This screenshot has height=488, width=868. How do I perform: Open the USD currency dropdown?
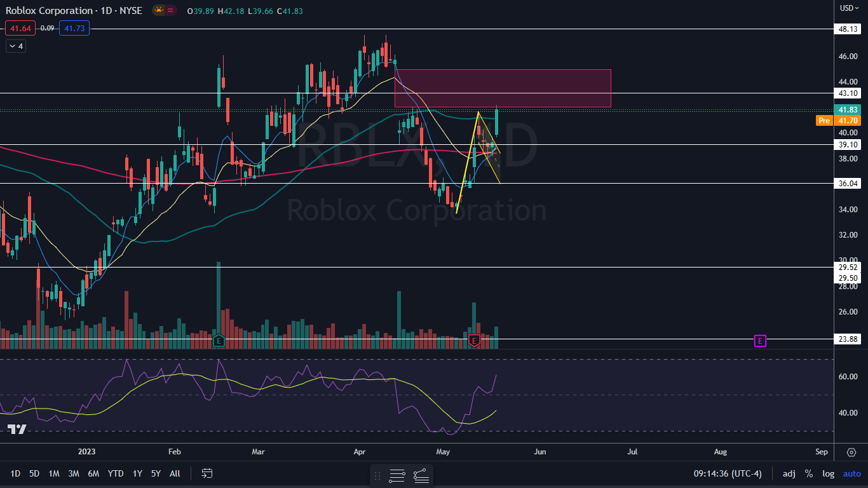[x=850, y=8]
